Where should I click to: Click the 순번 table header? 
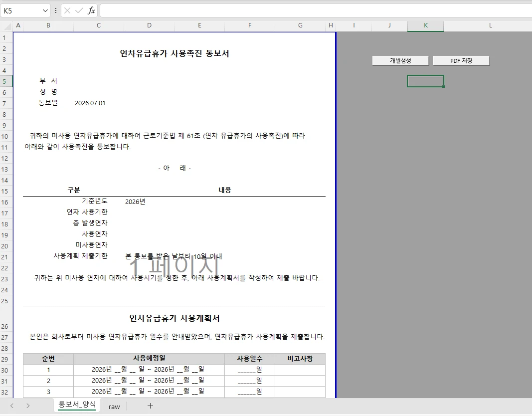(48, 359)
